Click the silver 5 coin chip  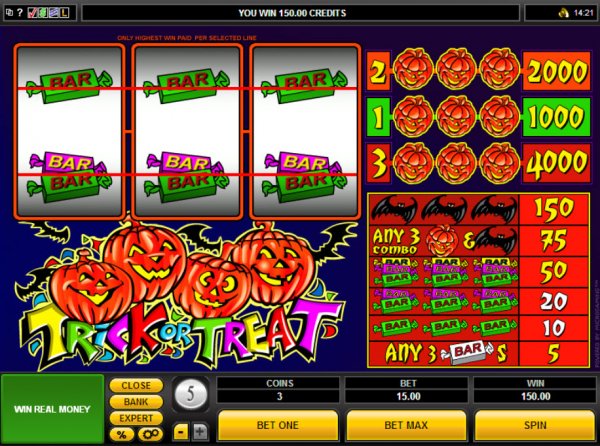tap(191, 394)
